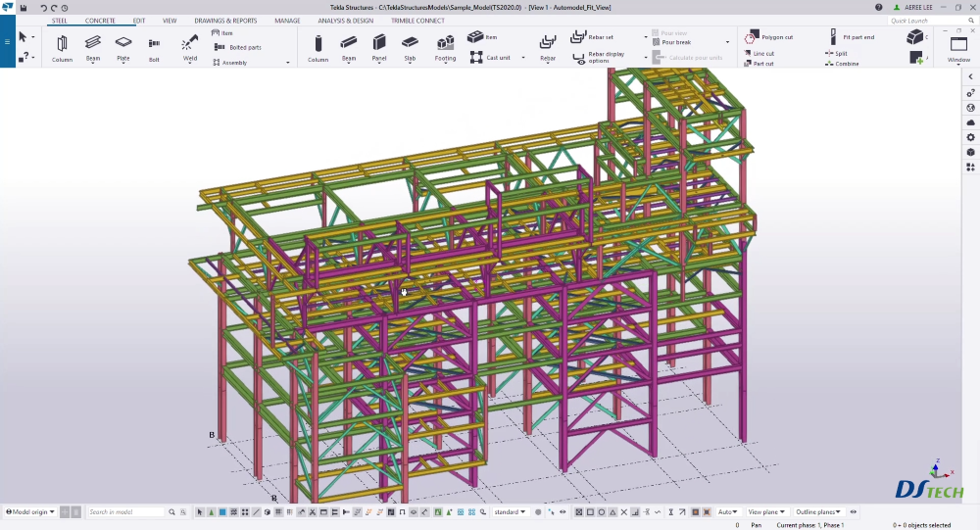The height and width of the screenshot is (530, 980).
Task: Collapse the side pane chevron
Action: pyautogui.click(x=970, y=76)
